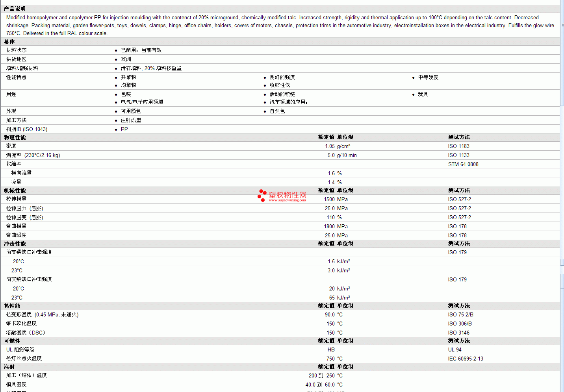
Task: Click the ISO 75-2/B test method
Action: tap(461, 314)
